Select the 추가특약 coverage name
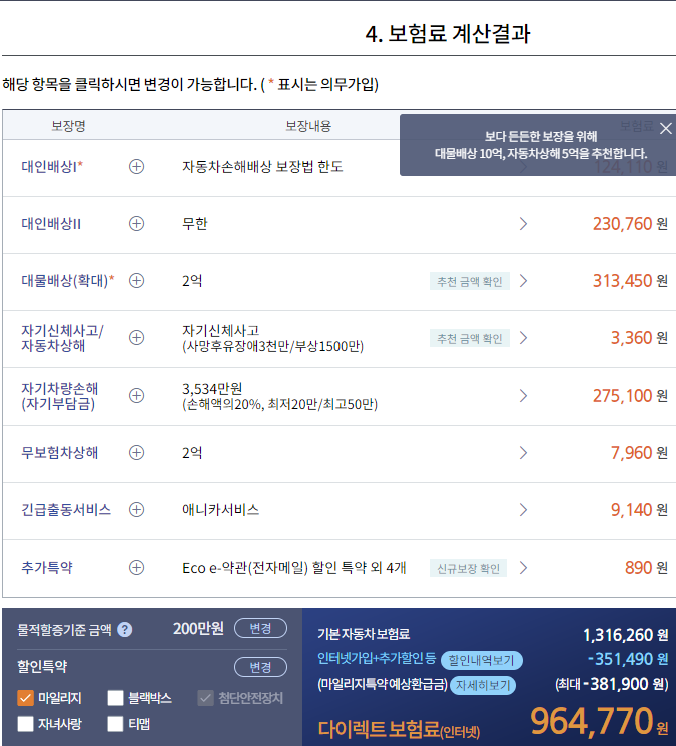676x746 pixels. coord(47,568)
